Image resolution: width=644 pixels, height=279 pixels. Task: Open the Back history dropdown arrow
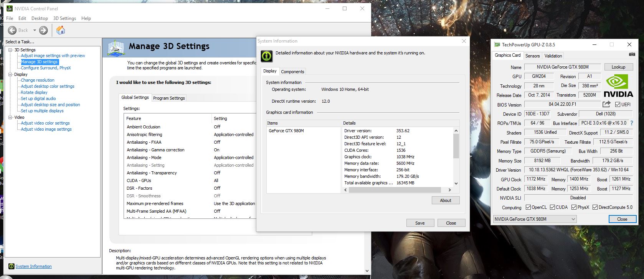[x=35, y=30]
